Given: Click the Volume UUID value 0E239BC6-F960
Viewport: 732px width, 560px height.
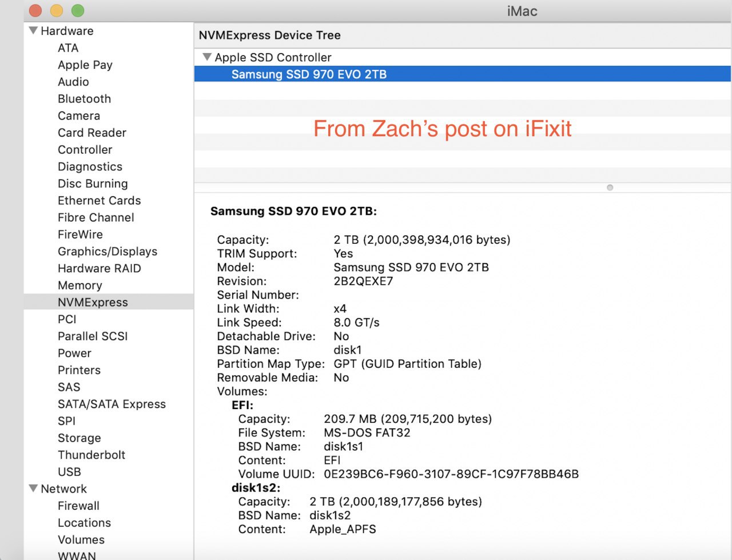Looking at the screenshot, I should tap(451, 474).
